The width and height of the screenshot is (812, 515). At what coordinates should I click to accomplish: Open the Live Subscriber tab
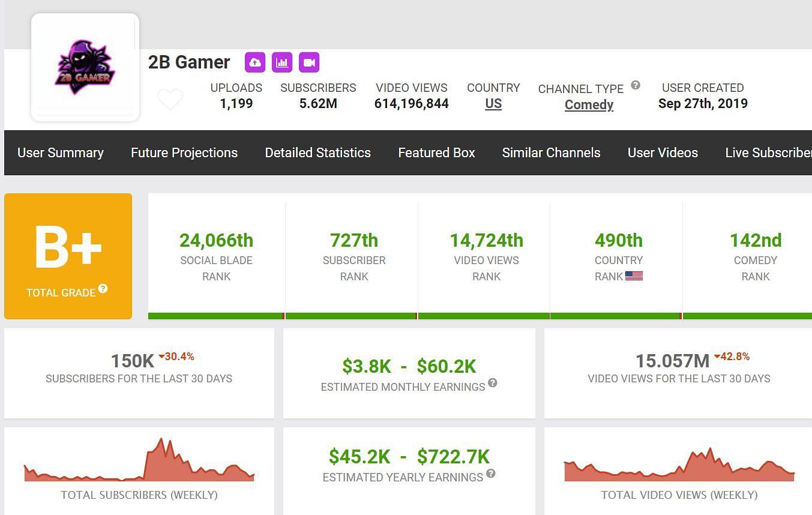[x=768, y=153]
